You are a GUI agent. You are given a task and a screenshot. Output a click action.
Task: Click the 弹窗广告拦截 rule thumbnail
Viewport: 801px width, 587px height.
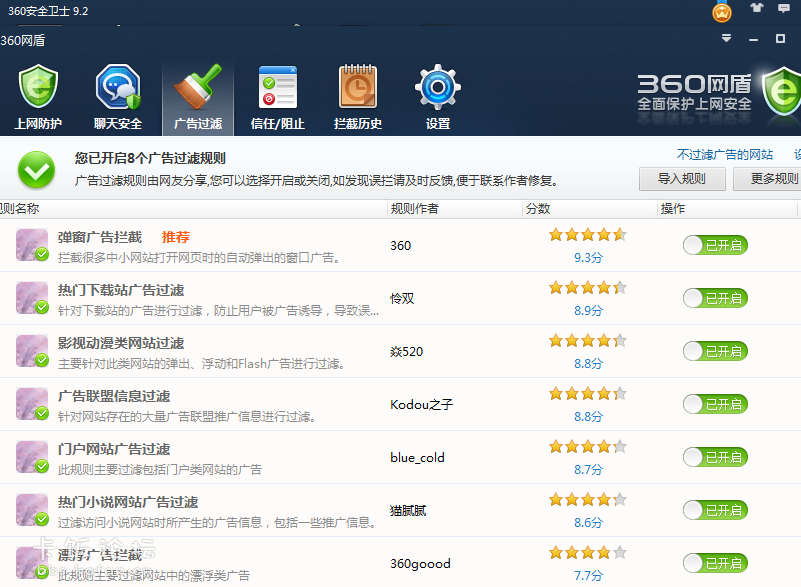click(30, 243)
